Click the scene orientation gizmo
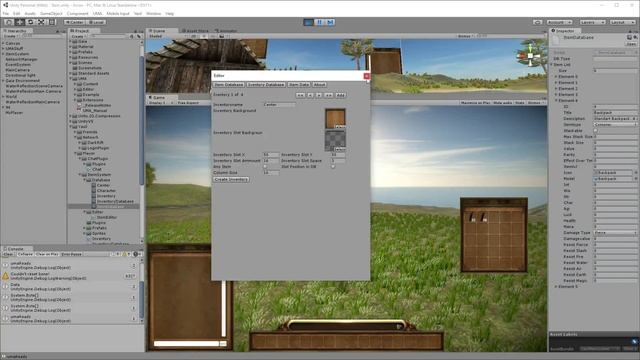This screenshot has height=360, width=640. [530, 56]
